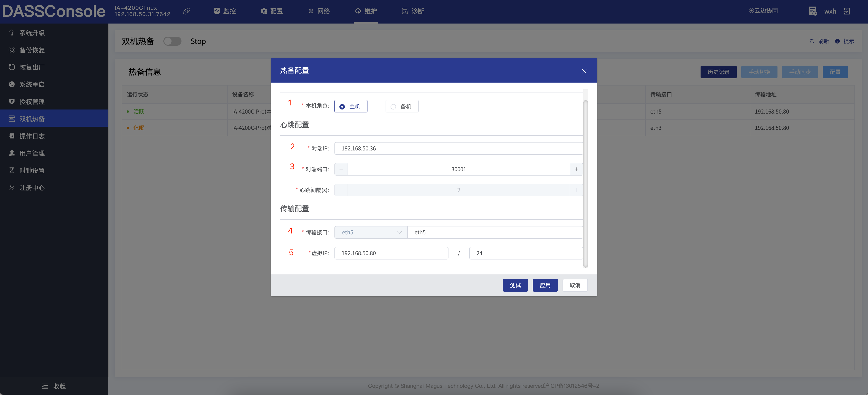Viewport: 868px width, 395px height.
Task: Click the 取消 cancel button
Action: (575, 285)
